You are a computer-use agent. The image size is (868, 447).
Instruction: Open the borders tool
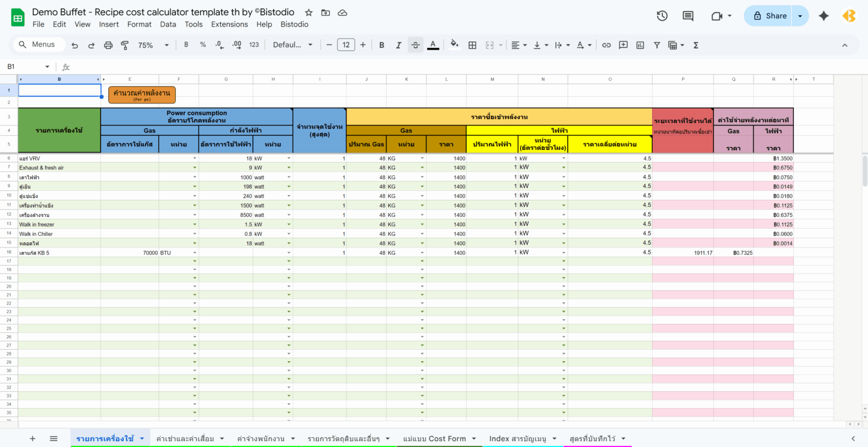click(x=472, y=45)
